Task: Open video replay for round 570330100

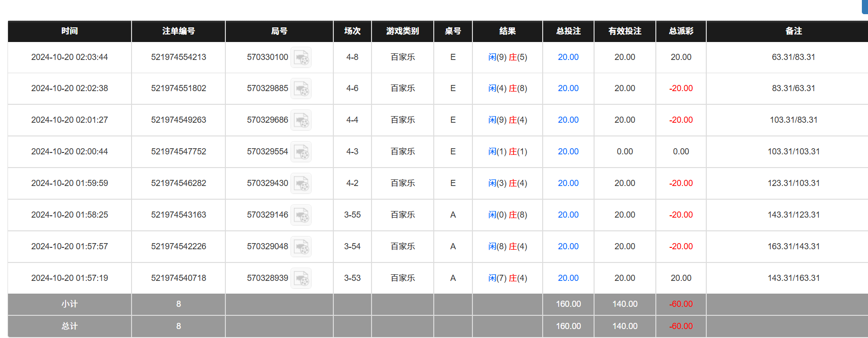Action: [301, 58]
